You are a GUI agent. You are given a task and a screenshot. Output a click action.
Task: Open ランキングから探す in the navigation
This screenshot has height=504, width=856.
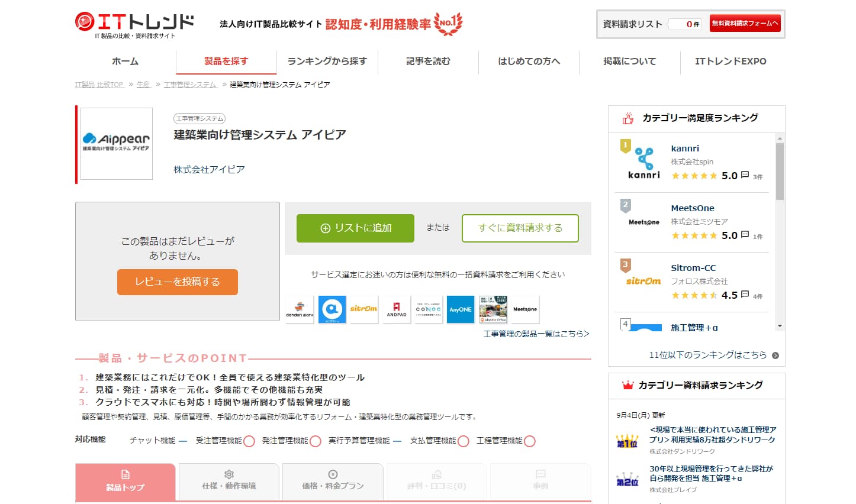pyautogui.click(x=327, y=62)
